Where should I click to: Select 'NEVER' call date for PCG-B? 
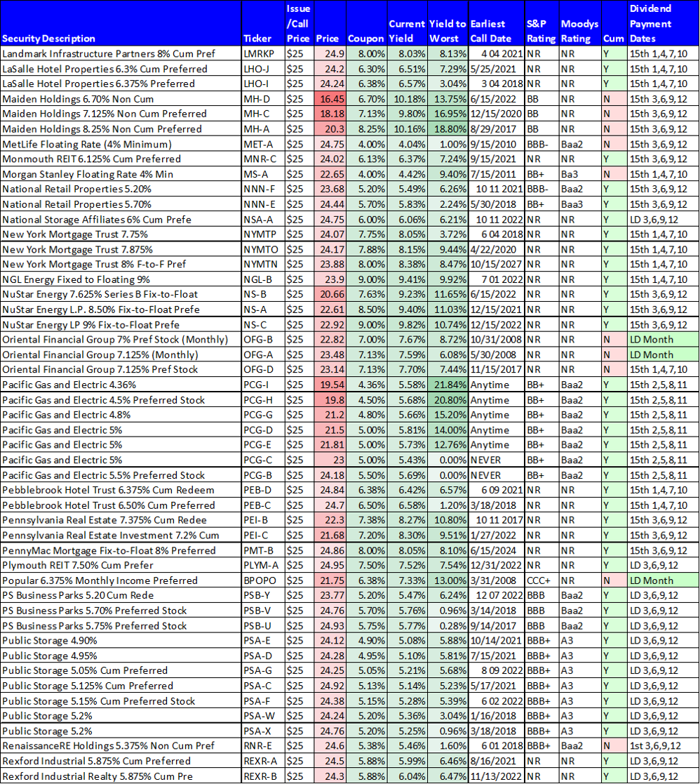[496, 475]
